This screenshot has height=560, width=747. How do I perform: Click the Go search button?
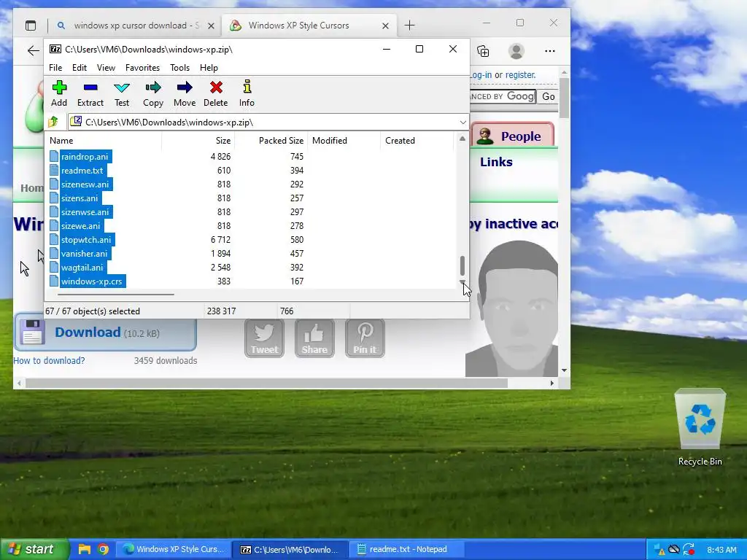[x=549, y=97]
